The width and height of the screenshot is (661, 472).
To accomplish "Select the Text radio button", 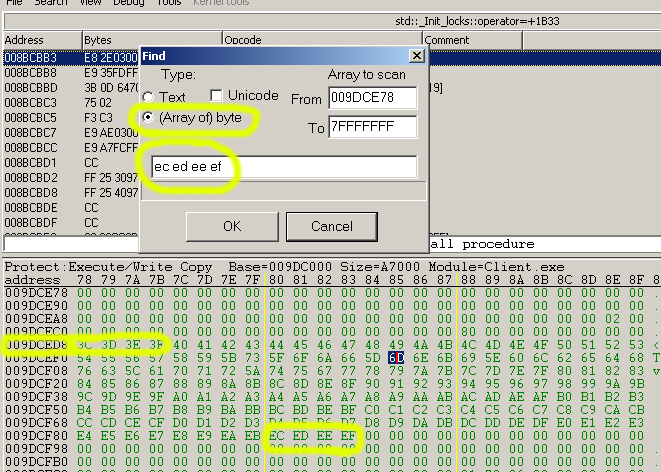I will point(148,97).
